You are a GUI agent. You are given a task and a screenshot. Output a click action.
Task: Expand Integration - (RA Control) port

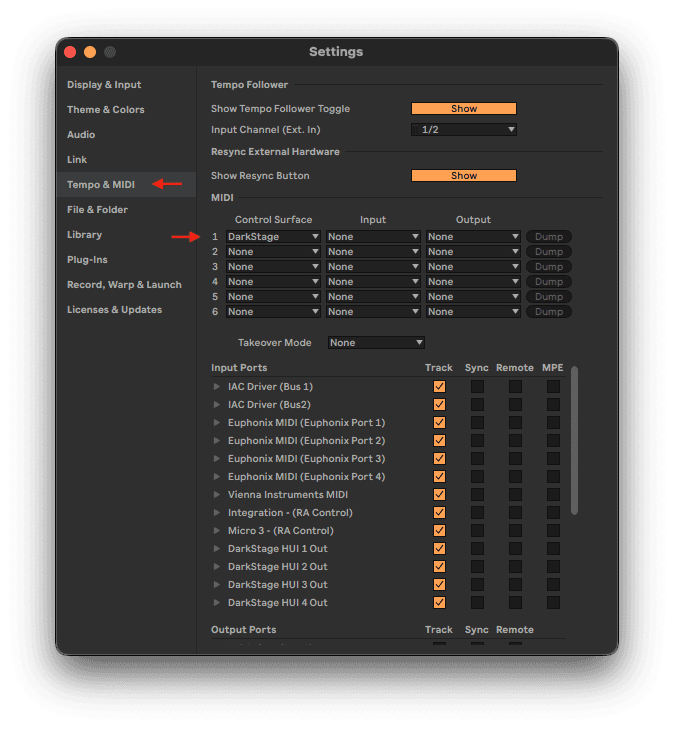tap(217, 512)
